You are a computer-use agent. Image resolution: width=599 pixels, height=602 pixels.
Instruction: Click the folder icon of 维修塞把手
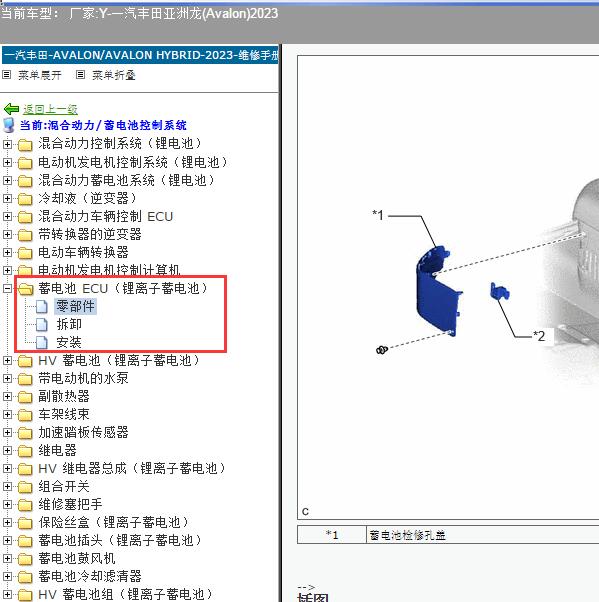pos(25,505)
